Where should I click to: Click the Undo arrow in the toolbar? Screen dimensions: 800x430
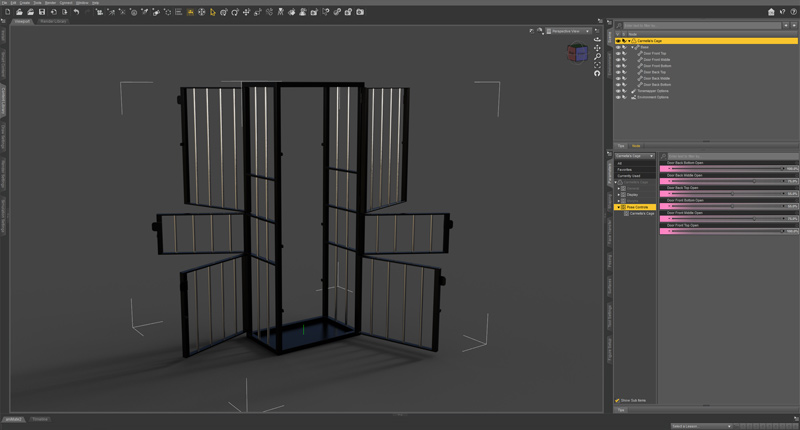[x=76, y=12]
